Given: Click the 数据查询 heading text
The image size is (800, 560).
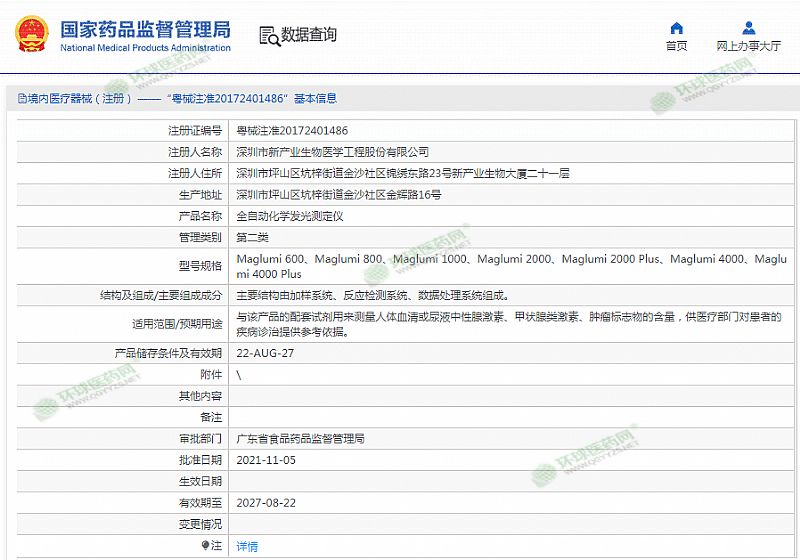Looking at the screenshot, I should click(309, 35).
